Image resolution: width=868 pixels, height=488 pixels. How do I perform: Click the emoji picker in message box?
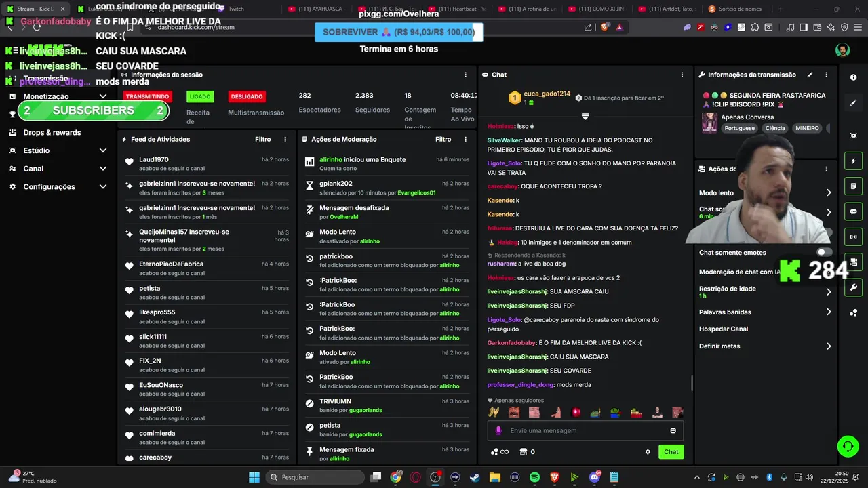click(673, 430)
